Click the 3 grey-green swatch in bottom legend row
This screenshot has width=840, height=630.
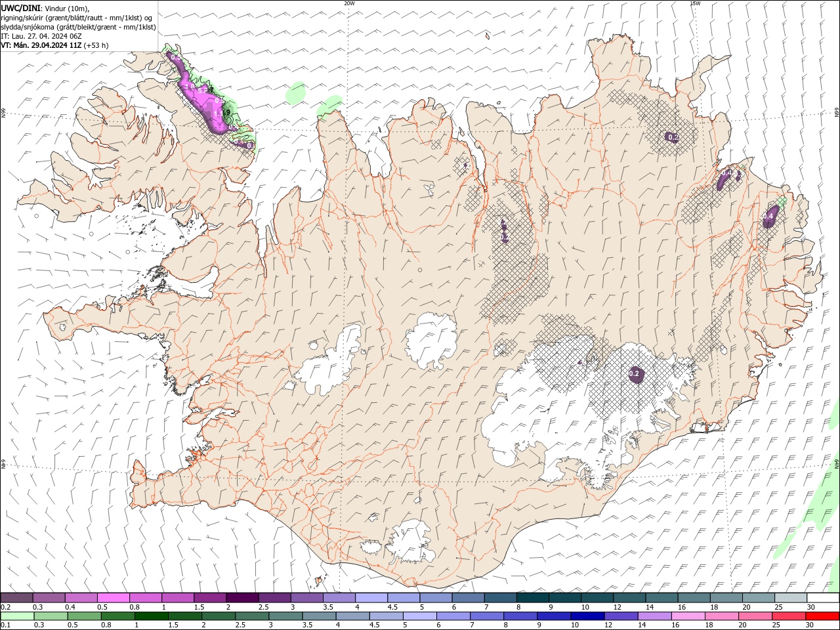point(285,616)
